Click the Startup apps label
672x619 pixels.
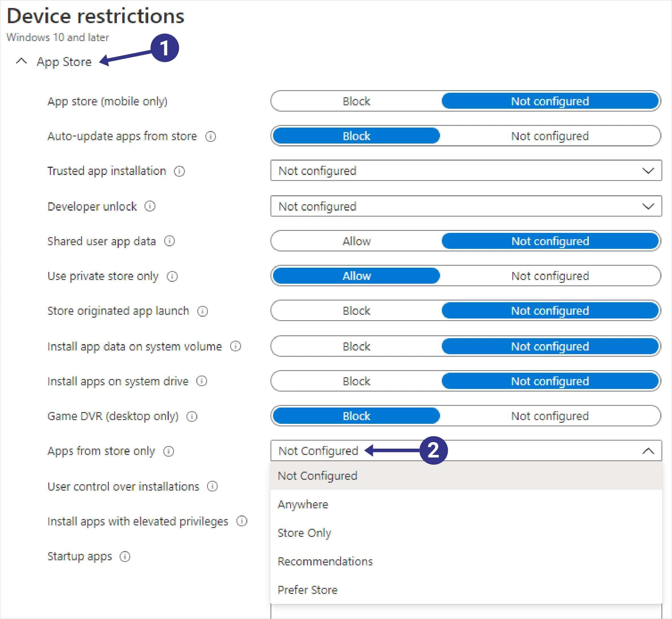tap(79, 557)
